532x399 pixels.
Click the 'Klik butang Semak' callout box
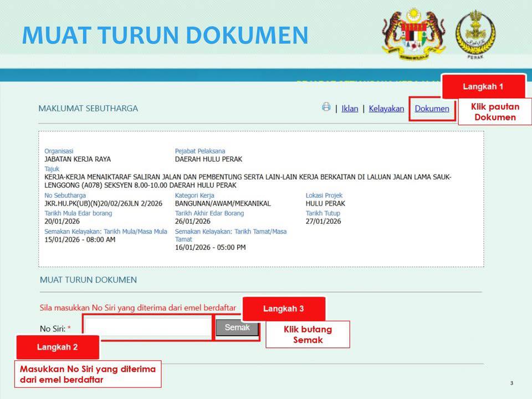click(308, 334)
